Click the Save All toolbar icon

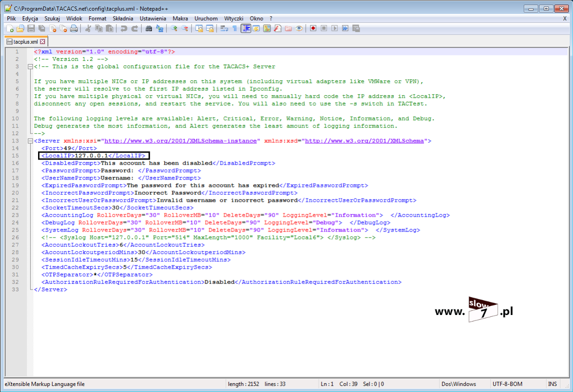(x=41, y=28)
